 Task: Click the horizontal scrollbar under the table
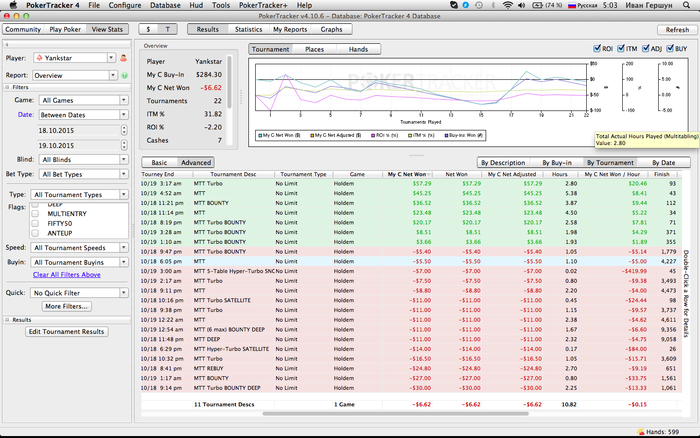(396, 413)
